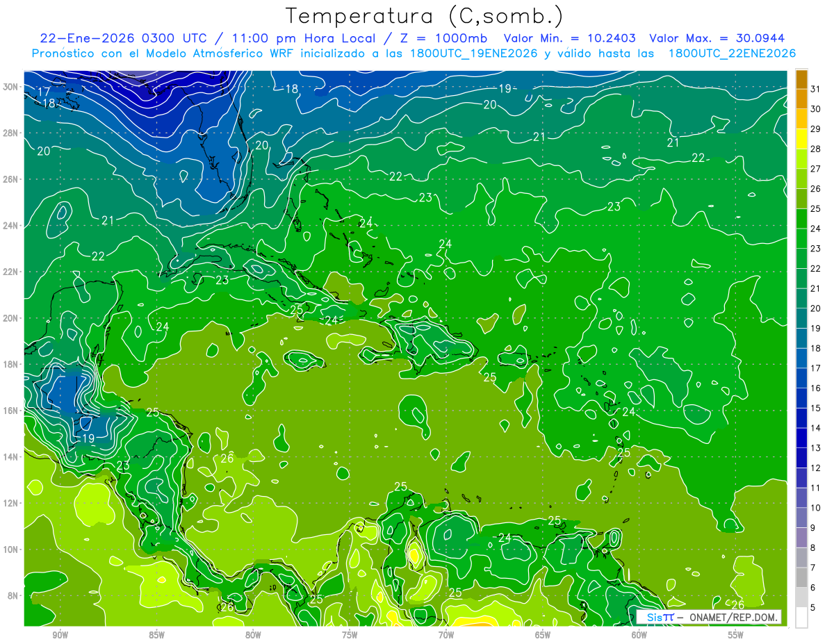
Task: Click the 30N latitude axis label
Action: pos(11,87)
